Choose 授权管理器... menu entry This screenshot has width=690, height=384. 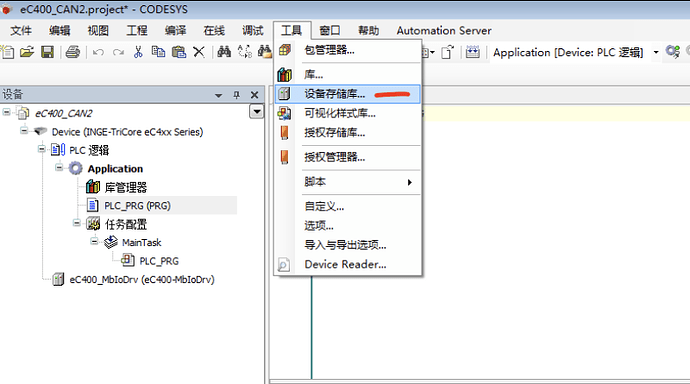(347, 157)
